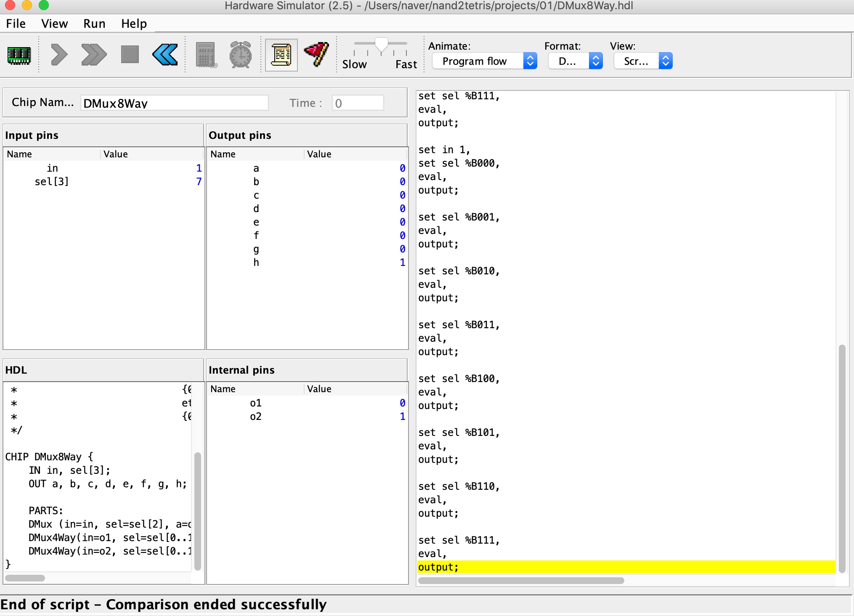Select output pin a row
The height and width of the screenshot is (616, 854).
tap(308, 168)
